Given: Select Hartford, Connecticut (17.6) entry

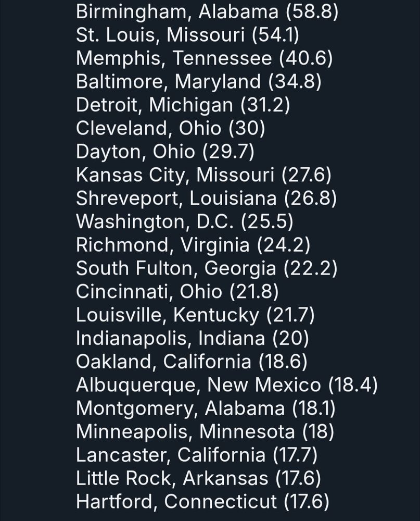Looking at the screenshot, I should (x=202, y=501).
